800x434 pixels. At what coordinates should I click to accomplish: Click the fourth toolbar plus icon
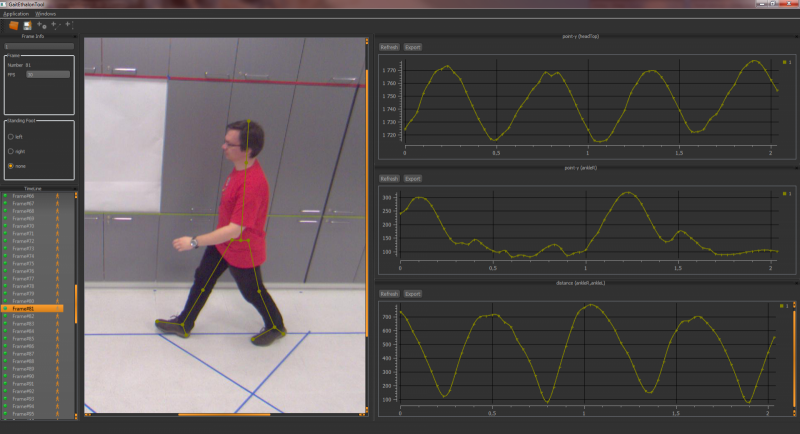55,24
